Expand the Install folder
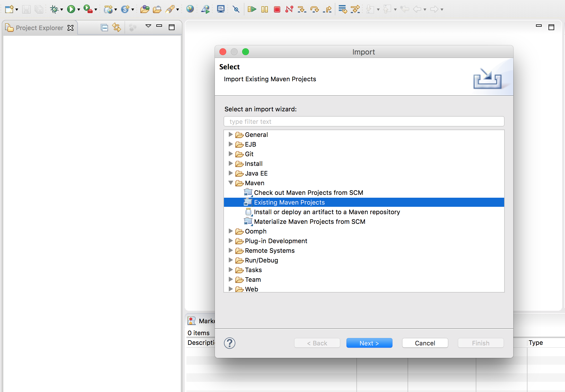Image resolution: width=565 pixels, height=392 pixels. [x=230, y=163]
